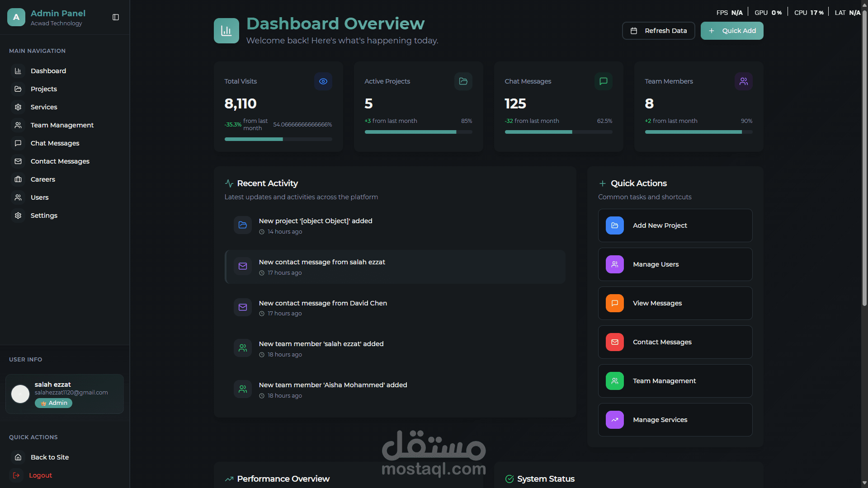This screenshot has width=868, height=488.
Task: Click purple Manage Services trend icon
Action: (614, 420)
